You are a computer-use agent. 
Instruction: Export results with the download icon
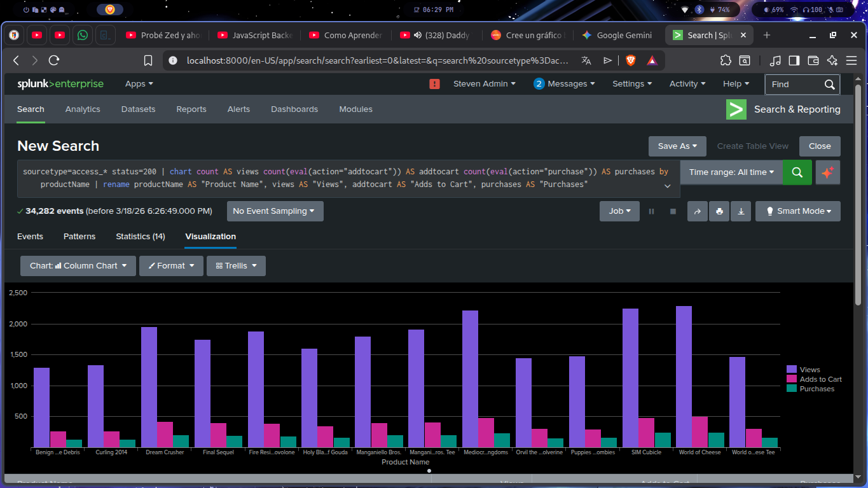pyautogui.click(x=741, y=211)
